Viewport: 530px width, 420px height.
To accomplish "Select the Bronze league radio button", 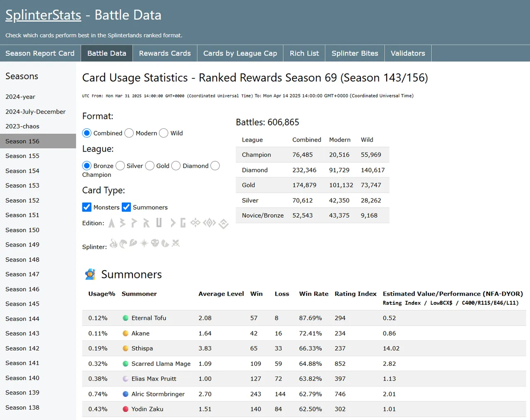I will tap(87, 166).
